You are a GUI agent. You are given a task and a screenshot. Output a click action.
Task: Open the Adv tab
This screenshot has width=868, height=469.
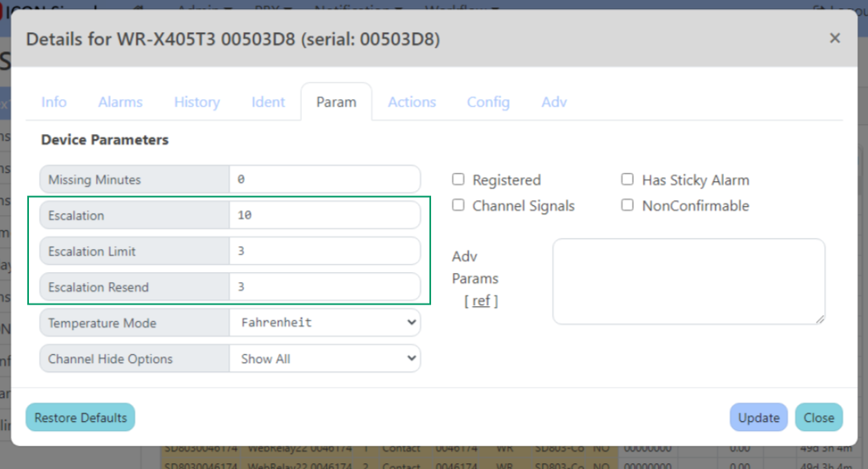pos(554,102)
